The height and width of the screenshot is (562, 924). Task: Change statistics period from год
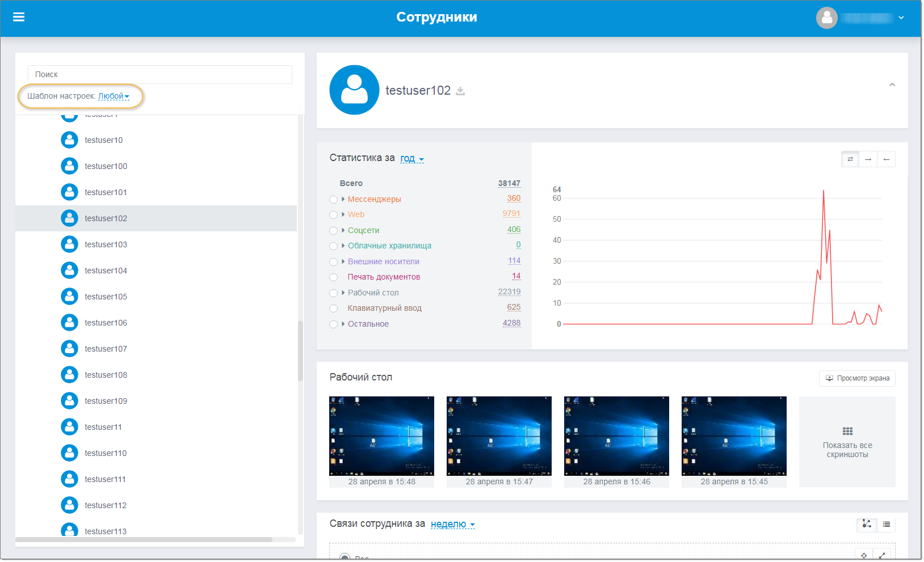[x=412, y=159]
